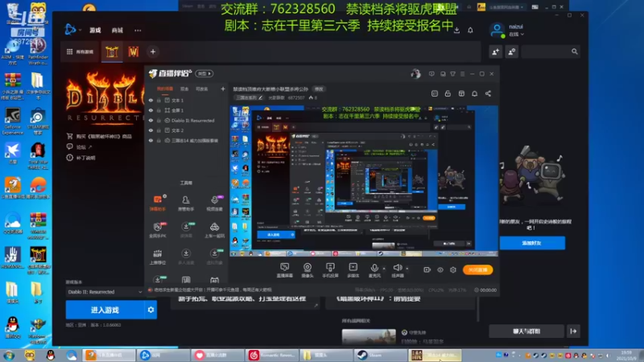The image size is (644, 362).
Task: Open the 游戏 tab in Battle.net
Action: pos(95,31)
